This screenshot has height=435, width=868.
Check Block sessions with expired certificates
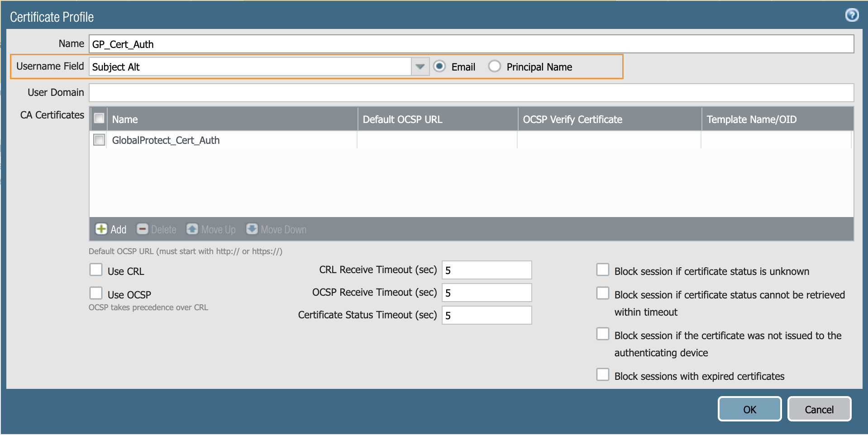(602, 374)
